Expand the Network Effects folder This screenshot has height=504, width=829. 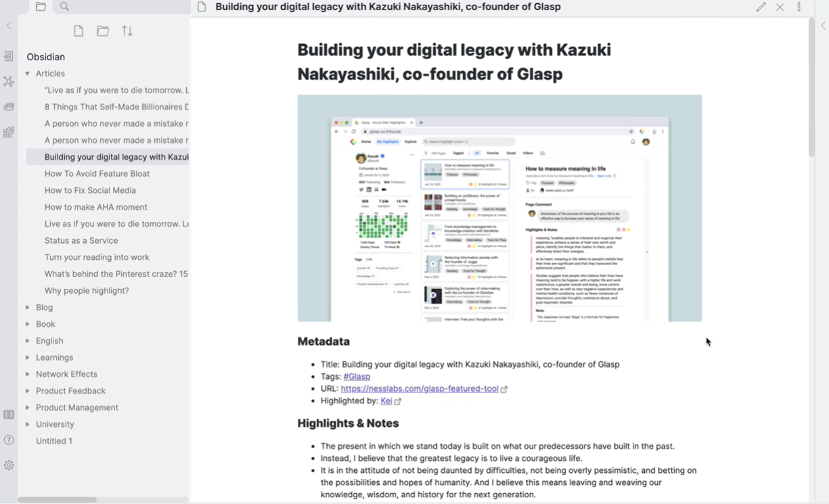click(x=28, y=374)
